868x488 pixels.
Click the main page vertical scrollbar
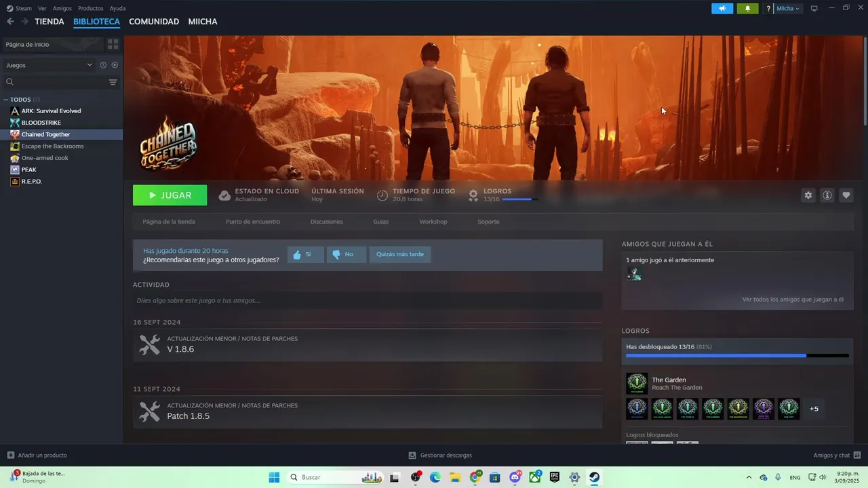tap(865, 81)
